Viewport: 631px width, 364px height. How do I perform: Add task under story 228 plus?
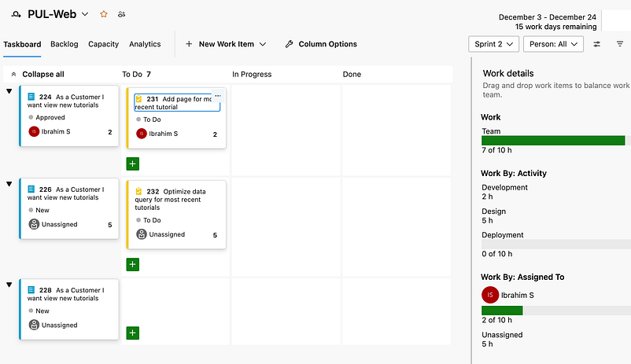point(133,333)
